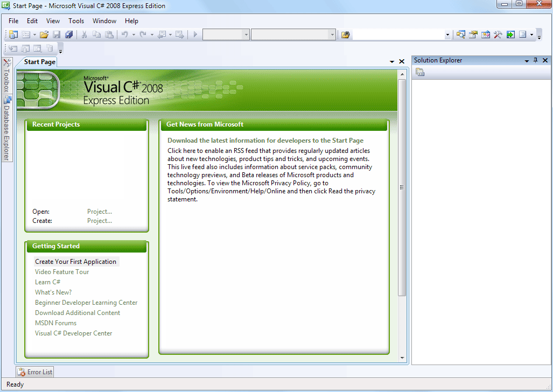Viewport: 553px width, 392px height.
Task: Expand the Find combo box dropdown arrow
Action: (x=447, y=34)
